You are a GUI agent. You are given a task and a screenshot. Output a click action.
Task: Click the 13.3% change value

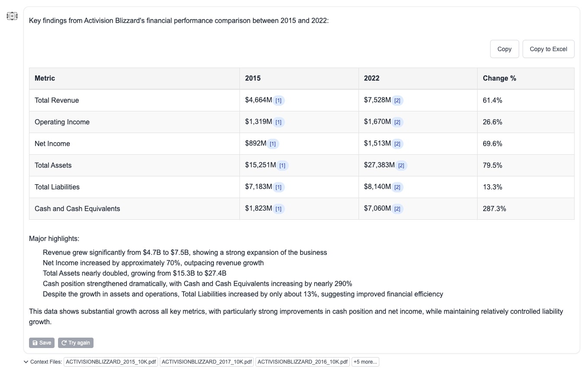point(492,187)
